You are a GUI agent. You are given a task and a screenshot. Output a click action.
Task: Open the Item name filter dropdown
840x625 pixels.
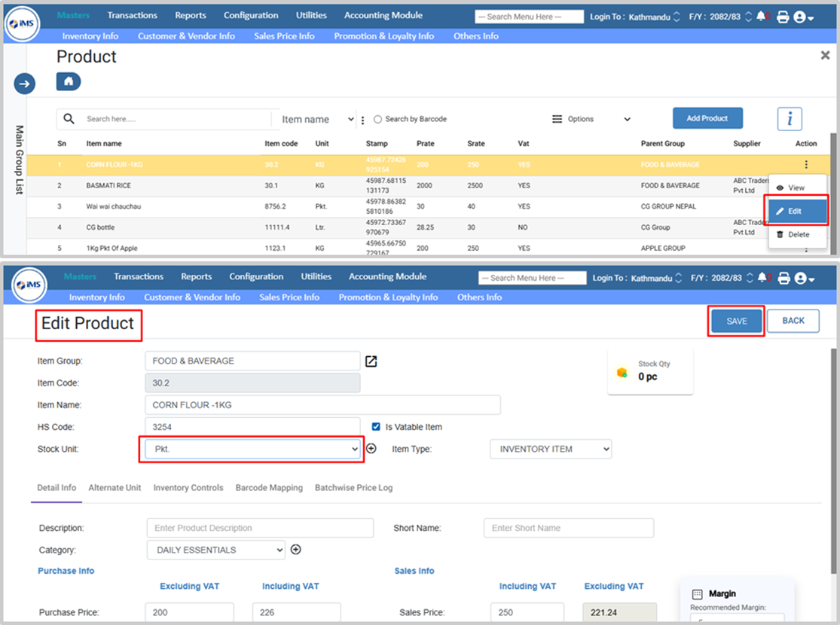click(x=317, y=119)
